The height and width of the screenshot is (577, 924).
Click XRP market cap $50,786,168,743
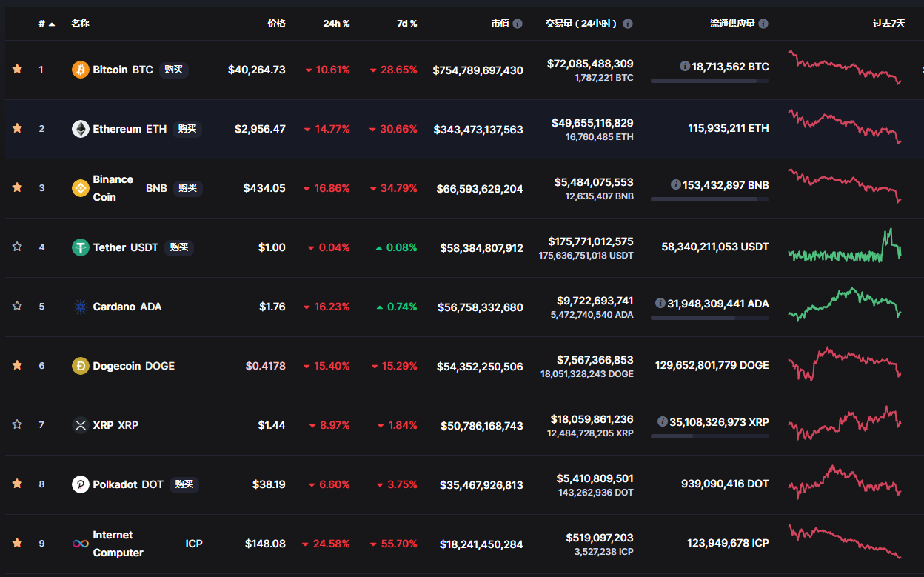click(481, 425)
